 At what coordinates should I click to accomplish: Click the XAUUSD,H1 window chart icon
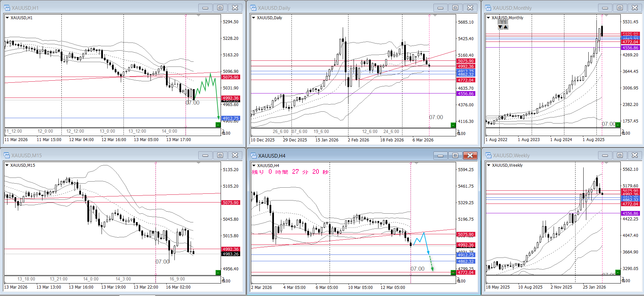tap(7, 8)
